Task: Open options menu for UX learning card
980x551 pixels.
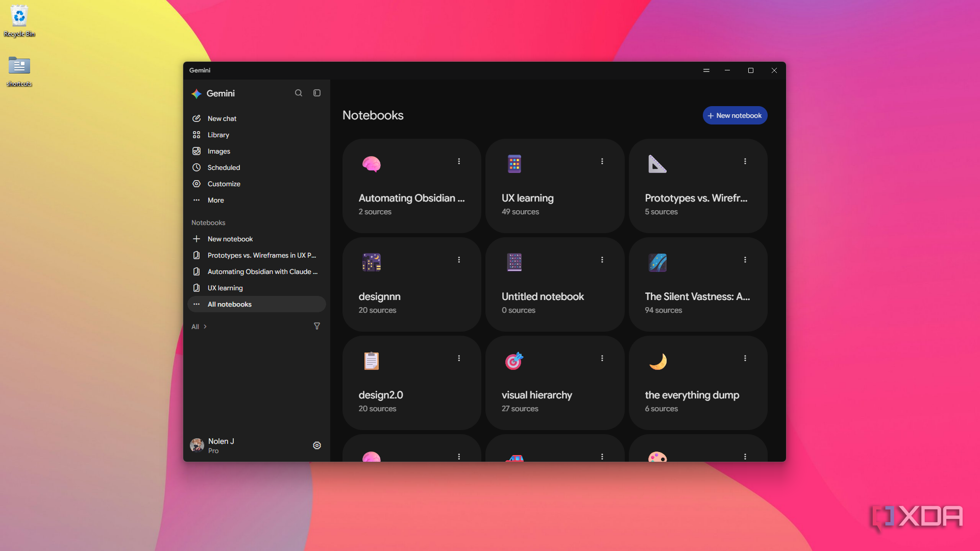Action: [602, 161]
